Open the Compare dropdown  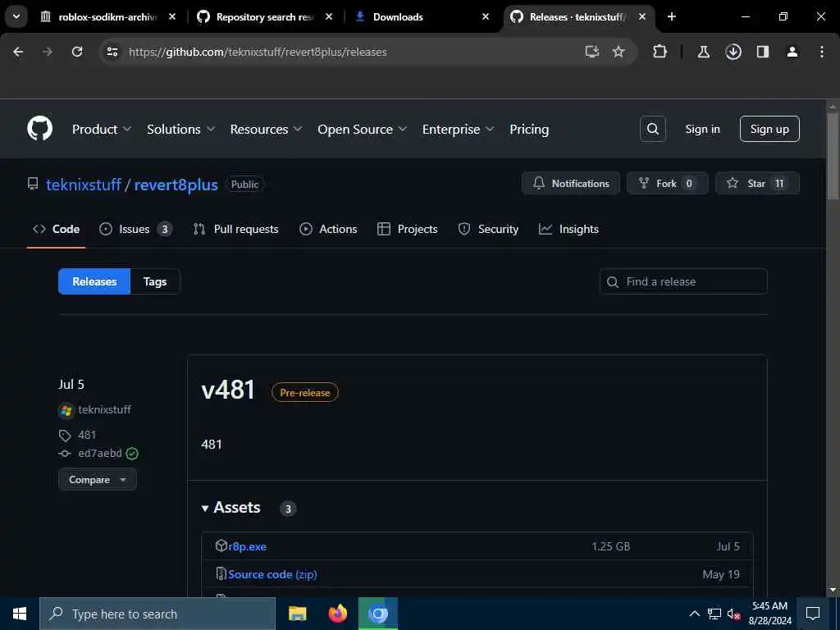[x=98, y=479]
